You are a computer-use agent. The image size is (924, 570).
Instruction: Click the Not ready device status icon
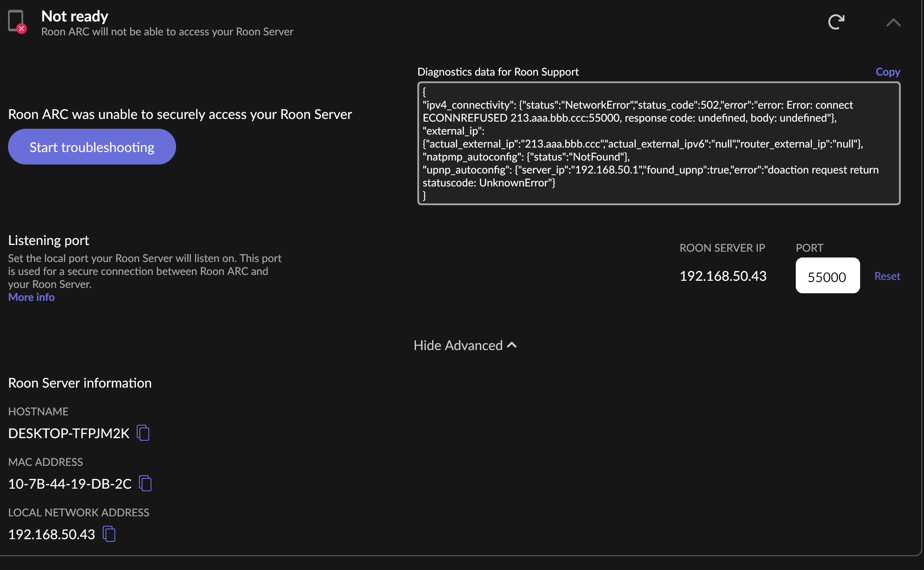pos(17,21)
